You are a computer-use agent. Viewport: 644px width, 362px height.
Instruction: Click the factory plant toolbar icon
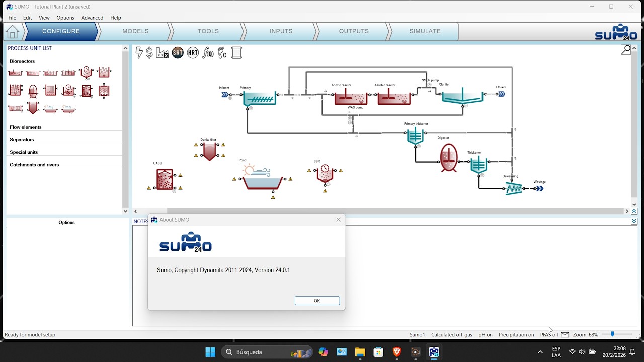(x=163, y=53)
